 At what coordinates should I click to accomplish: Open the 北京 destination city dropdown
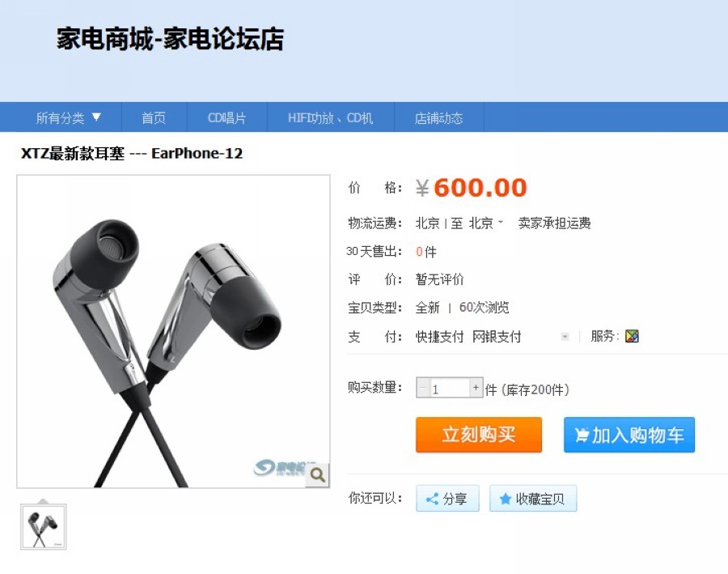point(485,223)
